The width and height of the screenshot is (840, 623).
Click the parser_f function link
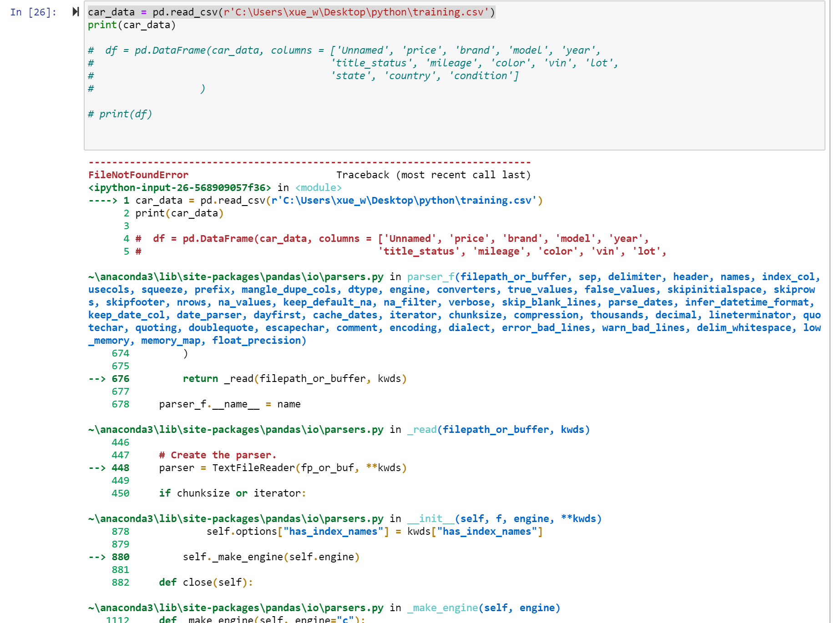click(430, 276)
